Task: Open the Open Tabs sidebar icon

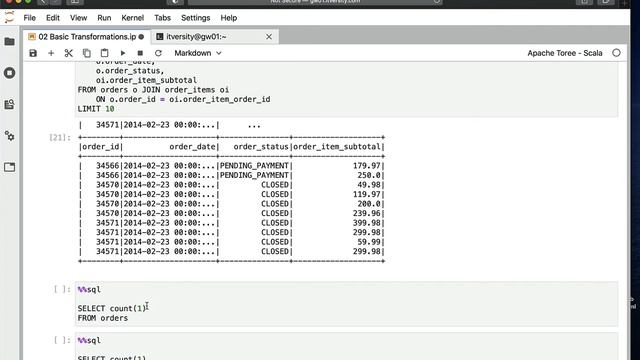Action: click(x=9, y=167)
